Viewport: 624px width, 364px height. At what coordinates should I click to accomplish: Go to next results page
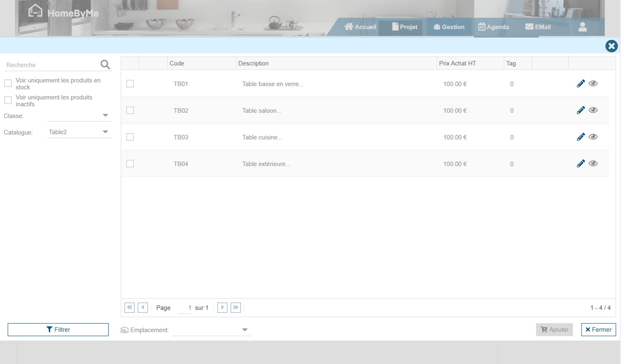(x=222, y=307)
